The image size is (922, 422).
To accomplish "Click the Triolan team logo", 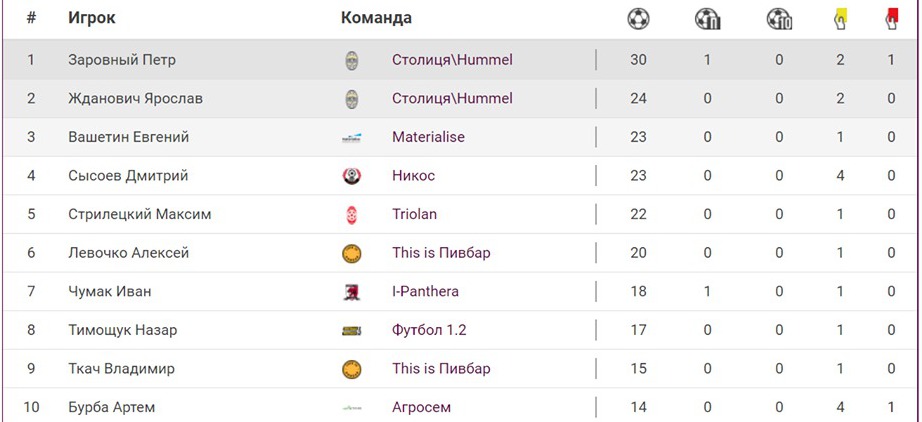I will [351, 214].
